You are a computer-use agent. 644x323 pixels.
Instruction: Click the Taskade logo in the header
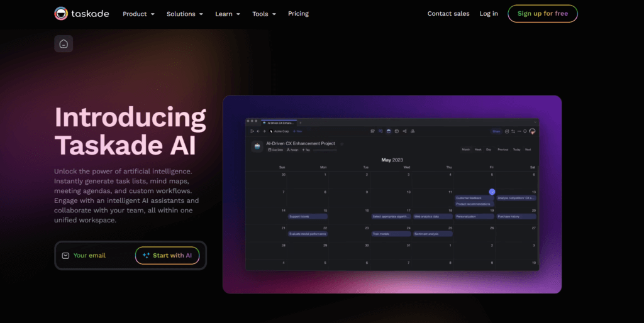[81, 14]
